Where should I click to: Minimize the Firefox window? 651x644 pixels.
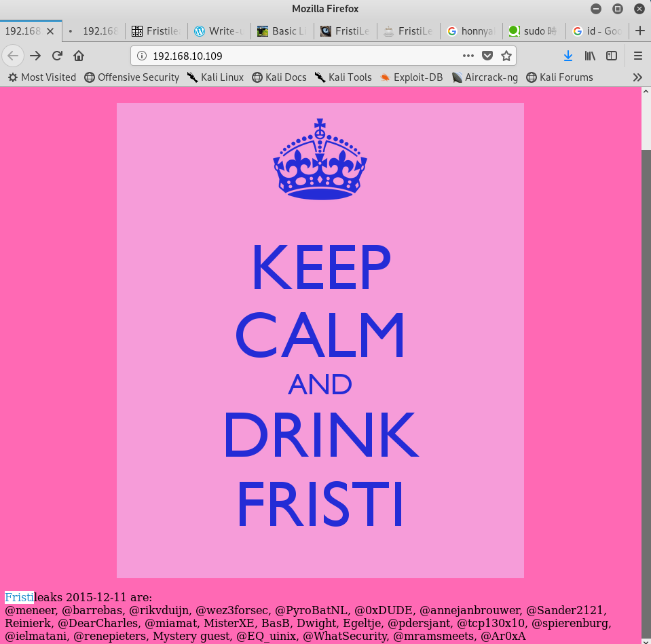[596, 9]
